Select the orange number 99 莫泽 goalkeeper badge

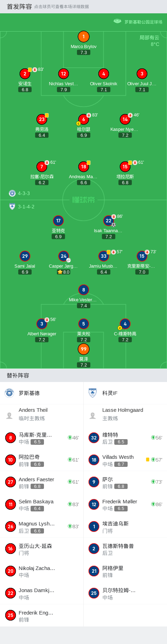pyautogui.click(x=83, y=349)
